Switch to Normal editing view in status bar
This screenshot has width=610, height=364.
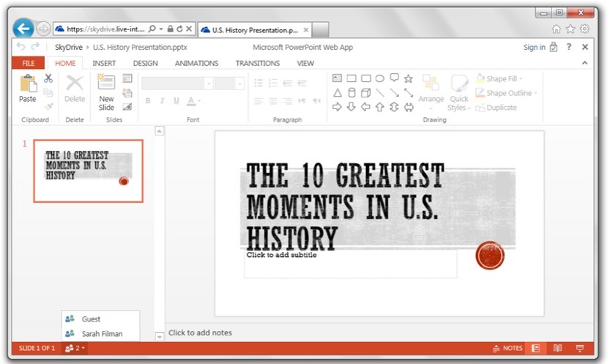point(536,349)
